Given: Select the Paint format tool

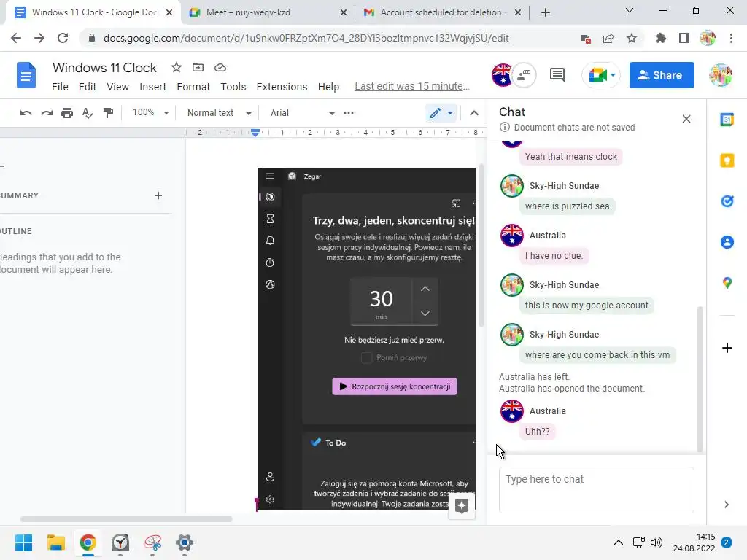Looking at the screenshot, I should 109,113.
